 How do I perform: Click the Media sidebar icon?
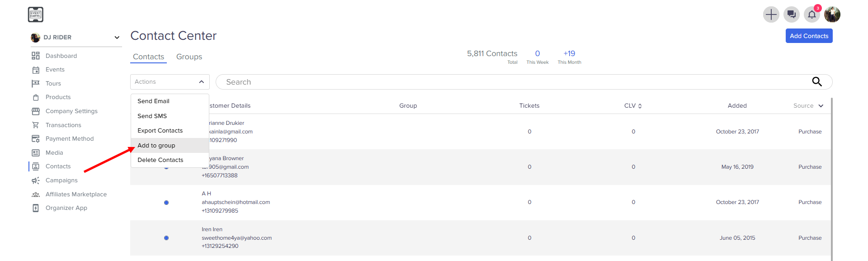[36, 153]
